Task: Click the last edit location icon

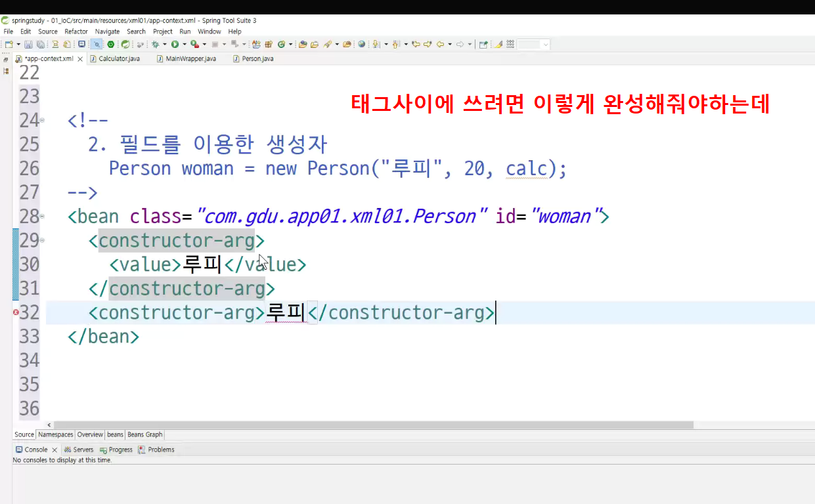Action: (x=416, y=45)
